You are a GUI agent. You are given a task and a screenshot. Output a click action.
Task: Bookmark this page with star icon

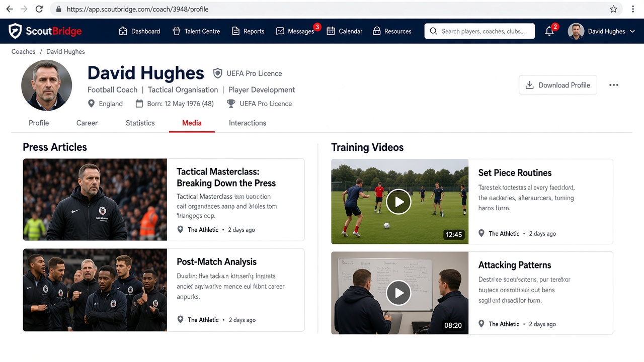point(613,9)
